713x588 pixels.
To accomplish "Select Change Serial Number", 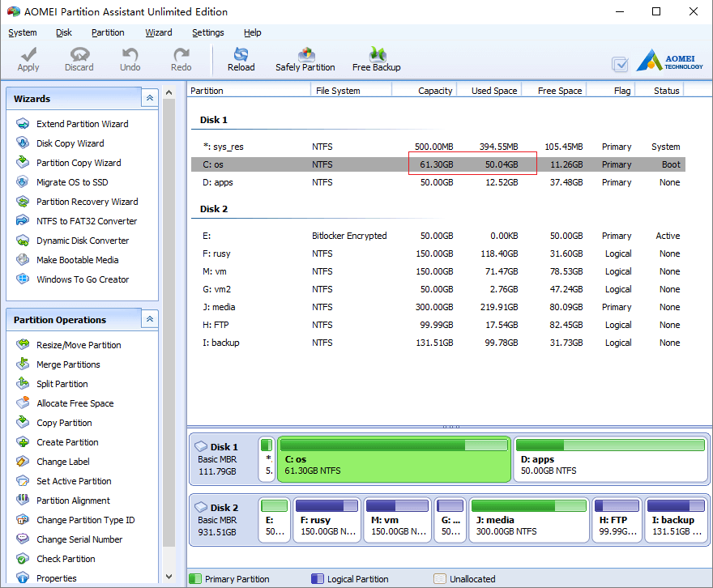I will [79, 540].
